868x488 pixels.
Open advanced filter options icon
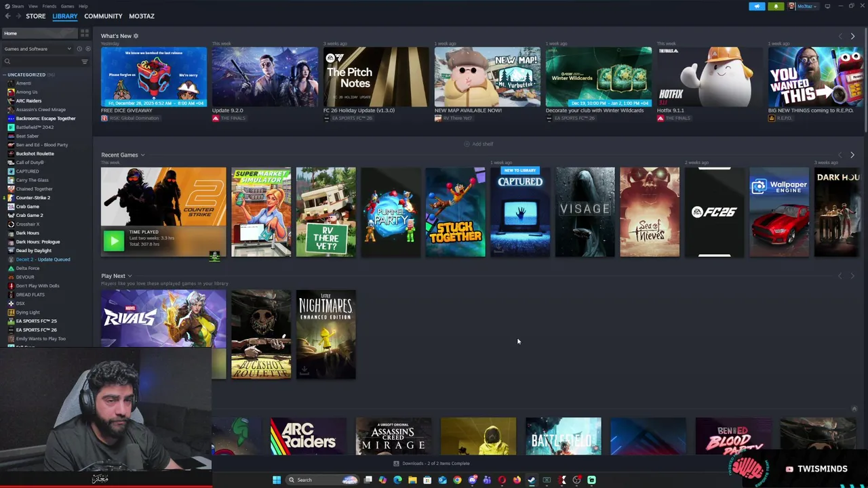click(x=85, y=62)
